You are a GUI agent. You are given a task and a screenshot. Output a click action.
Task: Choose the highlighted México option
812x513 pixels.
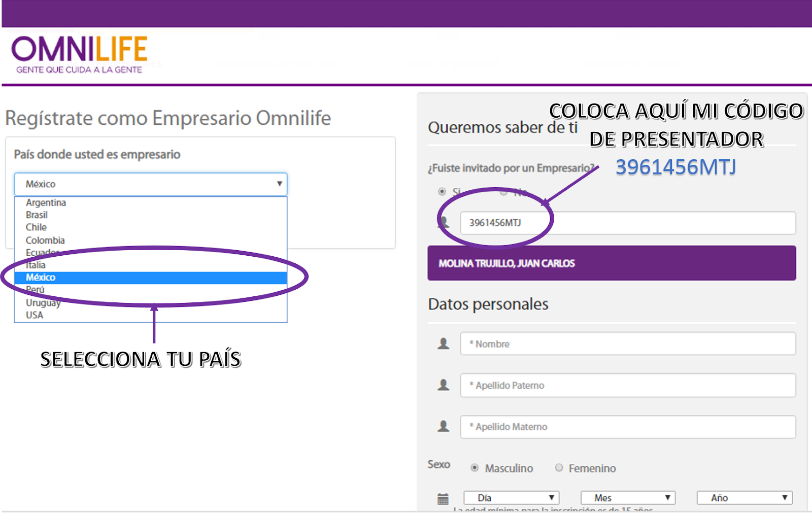[x=151, y=278]
